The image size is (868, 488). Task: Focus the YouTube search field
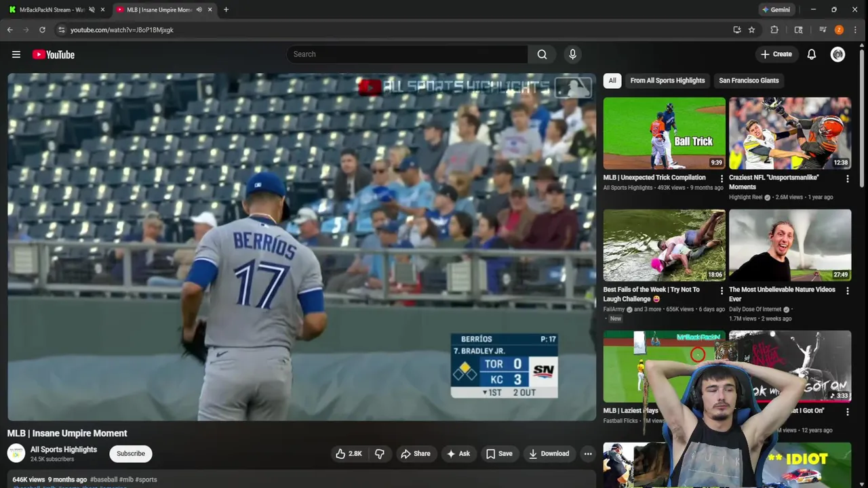point(407,54)
